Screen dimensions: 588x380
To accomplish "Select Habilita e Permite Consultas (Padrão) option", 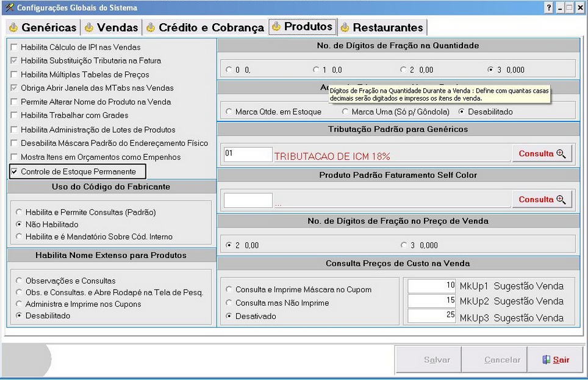I will pos(20,212).
